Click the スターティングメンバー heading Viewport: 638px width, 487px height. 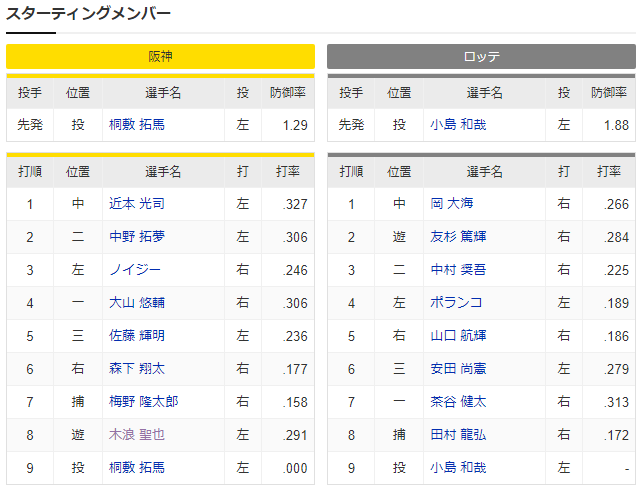pos(88,13)
